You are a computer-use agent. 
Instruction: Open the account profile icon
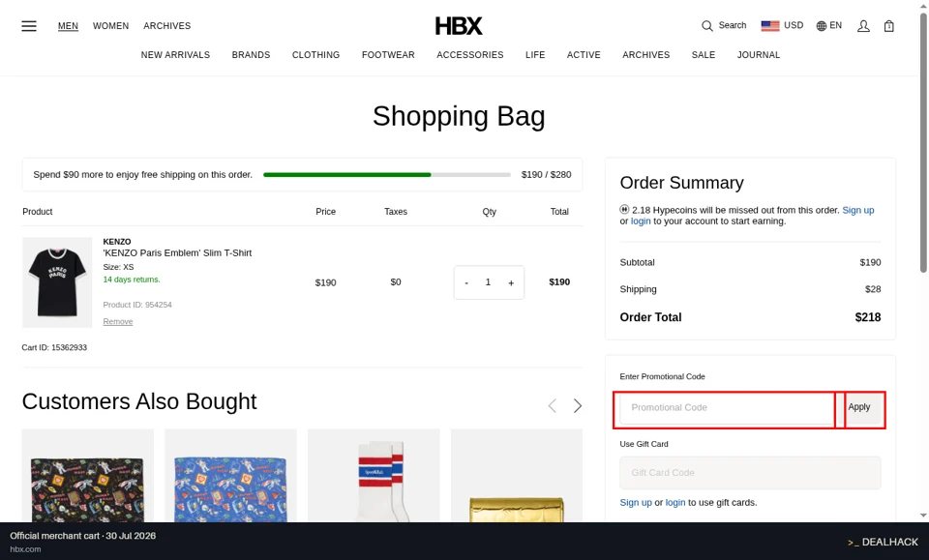(x=863, y=26)
